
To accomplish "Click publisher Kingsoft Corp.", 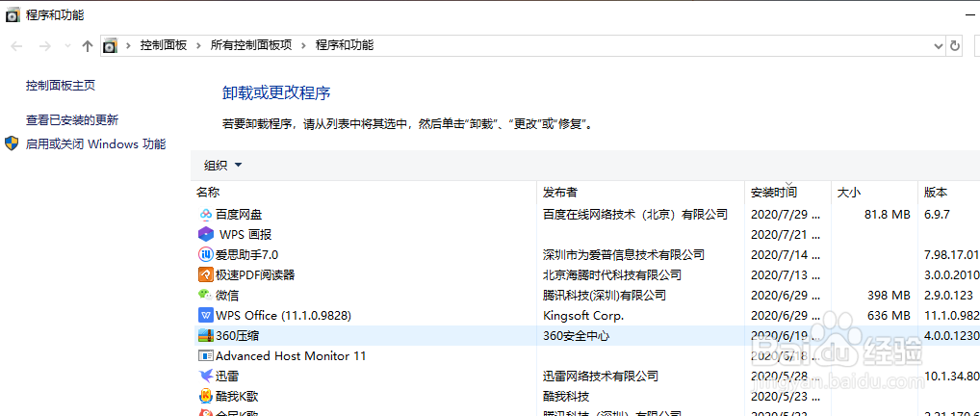I will click(583, 315).
